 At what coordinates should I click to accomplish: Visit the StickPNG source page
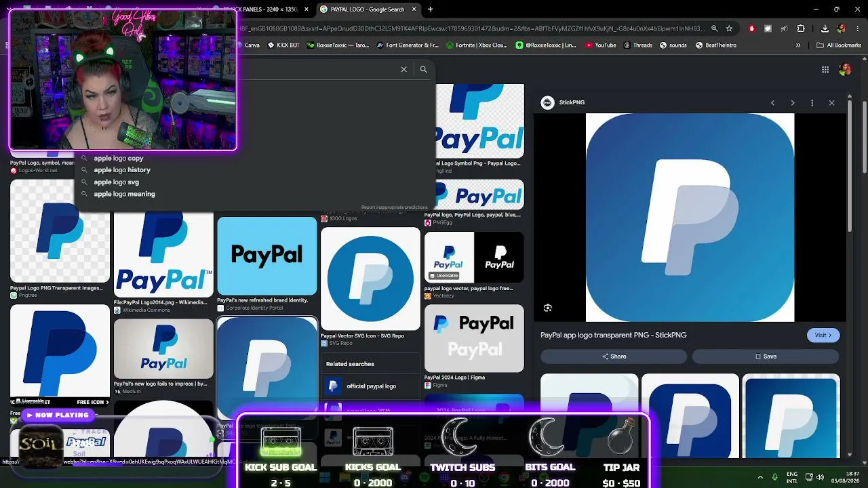[x=823, y=335]
